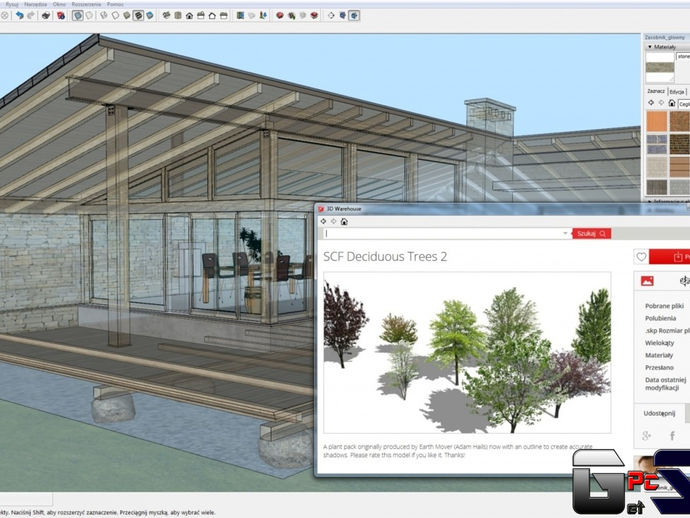Select the Right view icon
690x518 pixels.
pyautogui.click(x=201, y=15)
